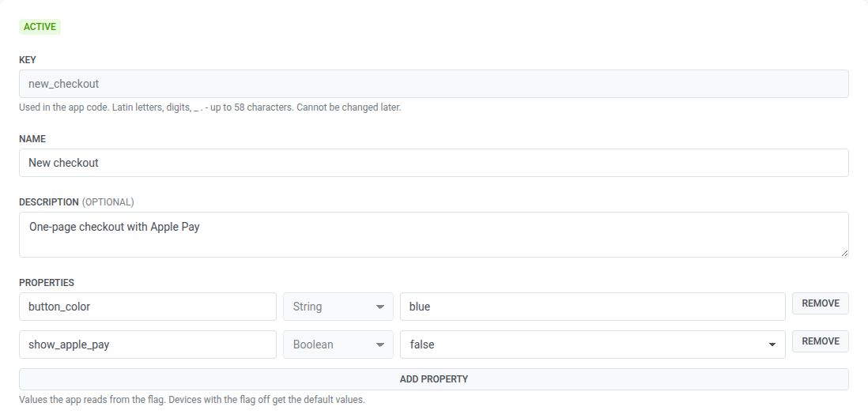Click the 'Values the app reads' help text
Image resolution: width=868 pixels, height=418 pixels.
click(192, 399)
